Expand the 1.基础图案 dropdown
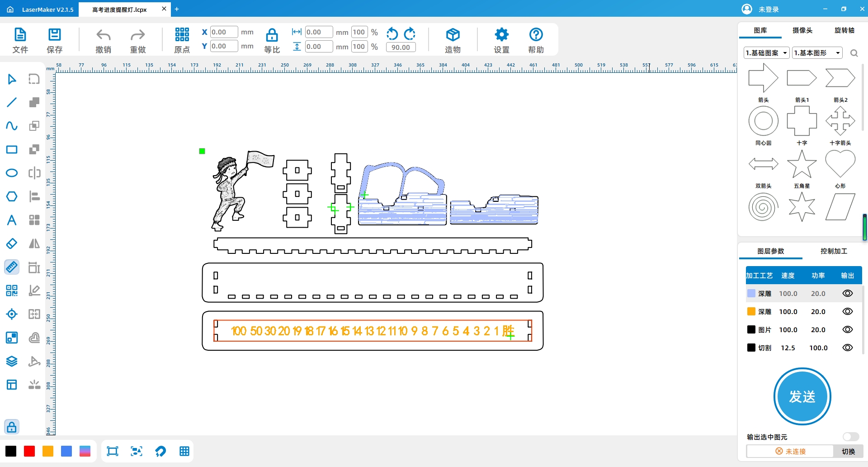Screen dimensions: 868x467 (767, 53)
